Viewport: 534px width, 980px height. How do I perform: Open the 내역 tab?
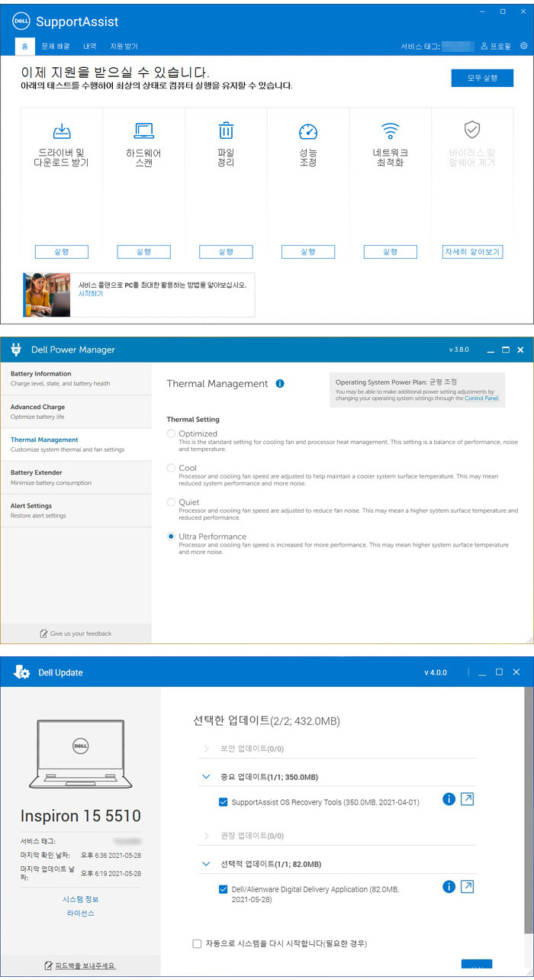point(90,47)
